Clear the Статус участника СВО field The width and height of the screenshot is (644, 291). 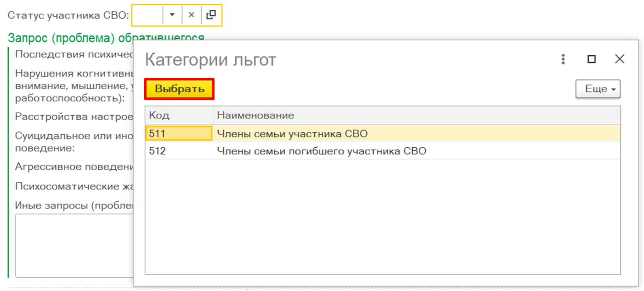(191, 15)
